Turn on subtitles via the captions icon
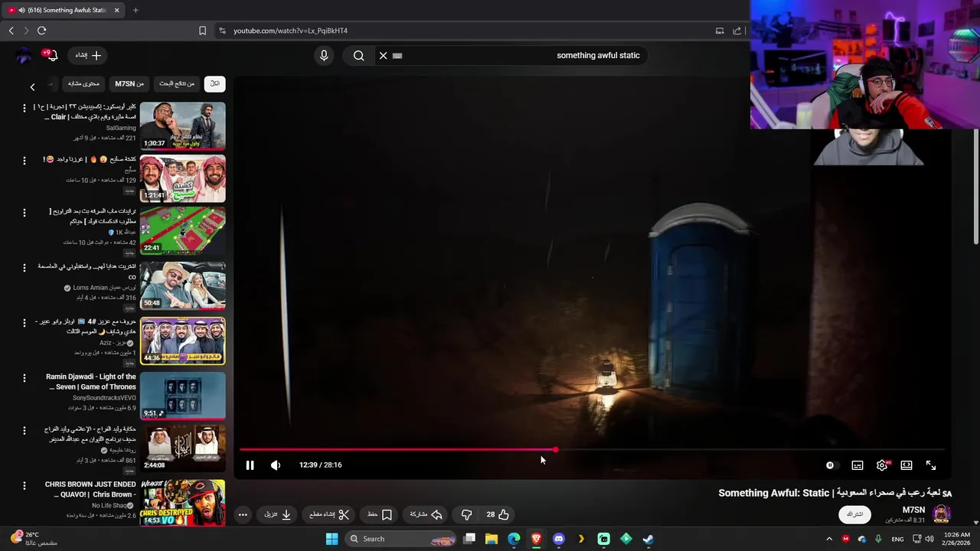Image resolution: width=980 pixels, height=551 pixels. click(857, 465)
